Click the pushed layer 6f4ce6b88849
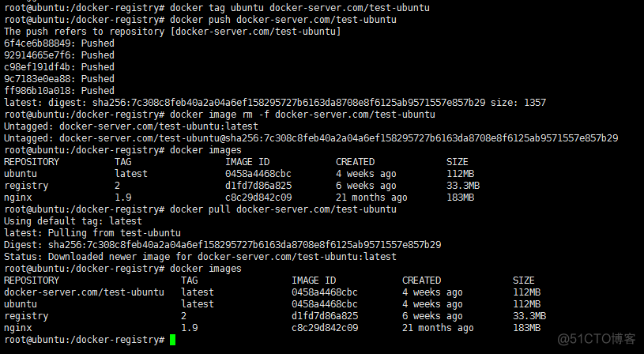The image size is (644, 354). pos(59,43)
